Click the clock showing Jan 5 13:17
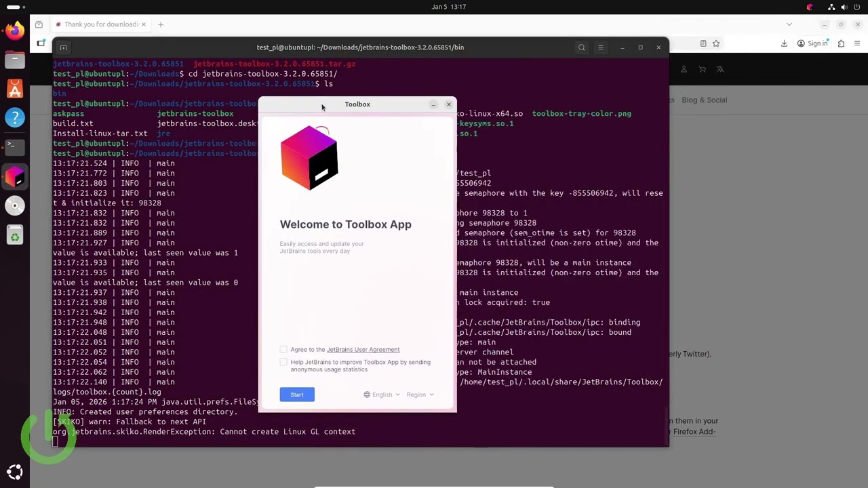The width and height of the screenshot is (868, 488). tap(449, 7)
